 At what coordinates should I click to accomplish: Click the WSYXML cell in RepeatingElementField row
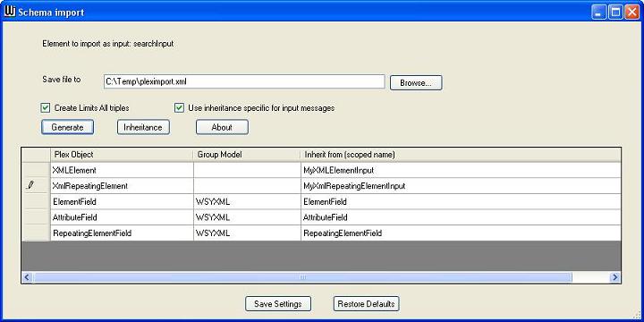click(247, 233)
